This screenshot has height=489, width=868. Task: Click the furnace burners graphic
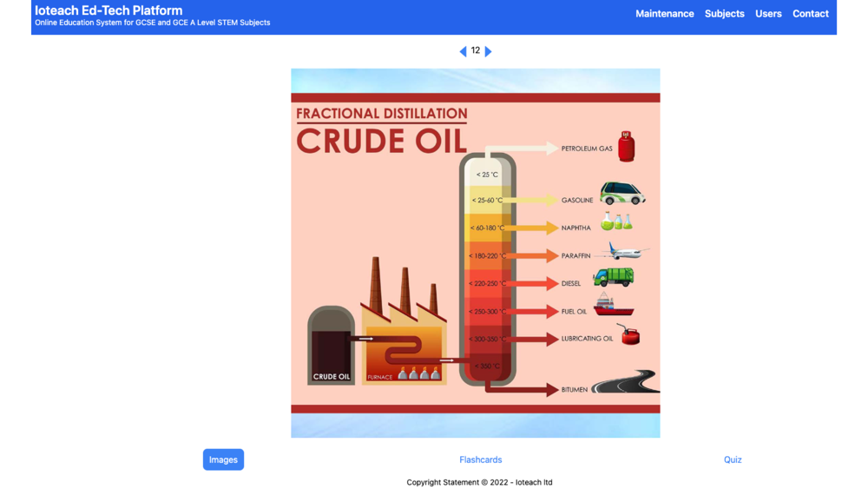(419, 373)
